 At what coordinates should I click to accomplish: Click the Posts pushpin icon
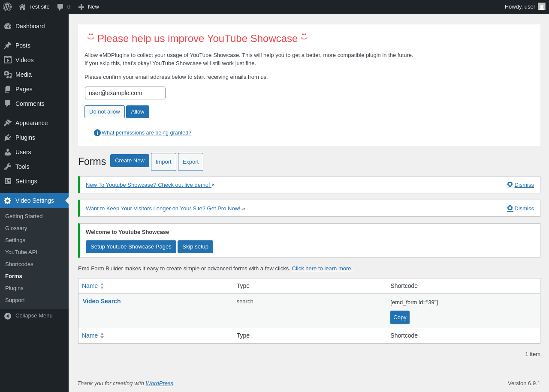pyautogui.click(x=8, y=45)
